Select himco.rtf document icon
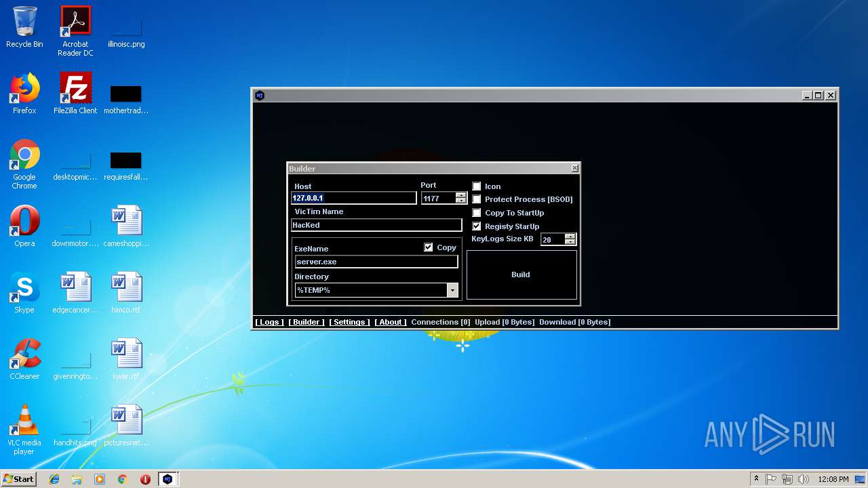The width and height of the screenshot is (868, 488). 126,293
